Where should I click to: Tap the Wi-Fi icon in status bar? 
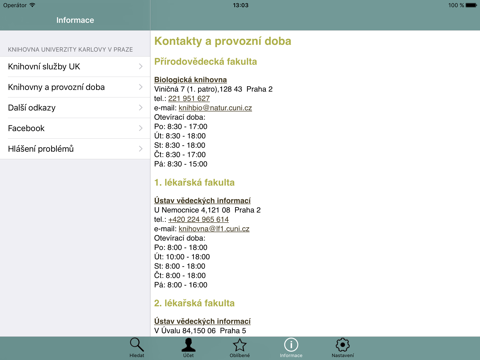(32, 5)
